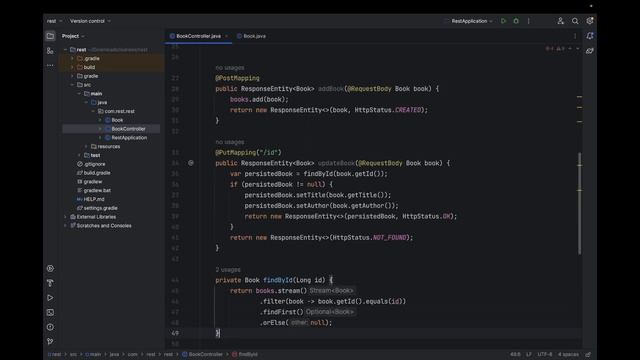The image size is (640, 360).
Task: Click the no usages hint above @PostMapping
Action: 230,68
